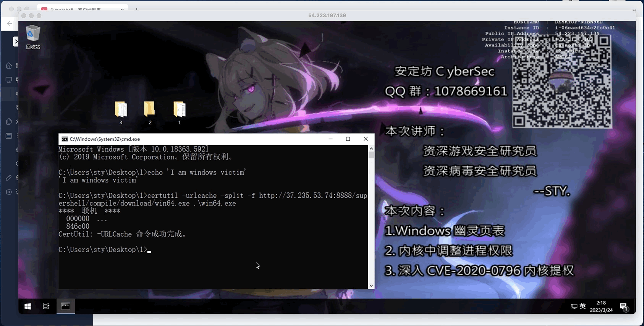Open the Recycle Bin (回收站) desktop icon
The image size is (644, 326).
point(33,37)
